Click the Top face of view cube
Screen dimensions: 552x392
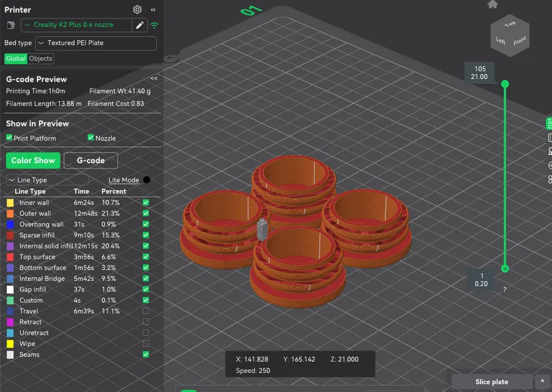[510, 24]
